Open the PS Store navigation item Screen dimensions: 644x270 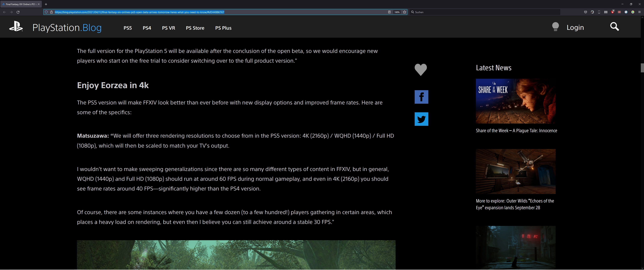195,28
